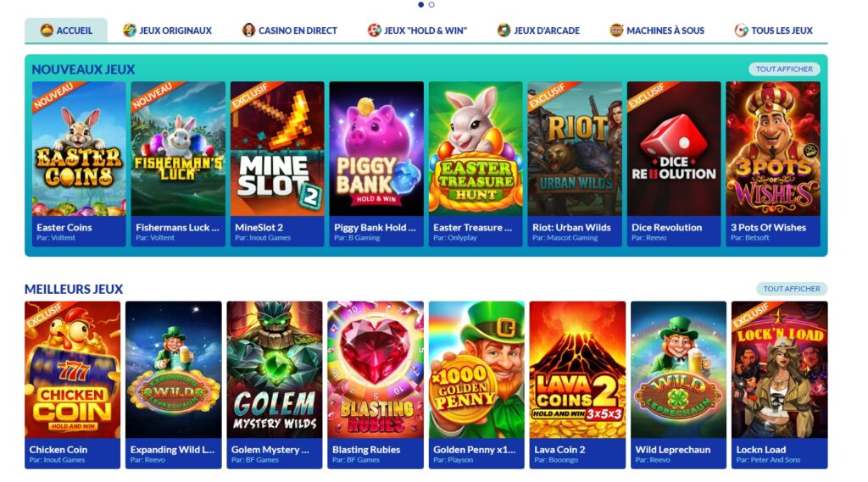Select the first carousel page dot
Viewport: 868px width, 482px height.
[420, 4]
